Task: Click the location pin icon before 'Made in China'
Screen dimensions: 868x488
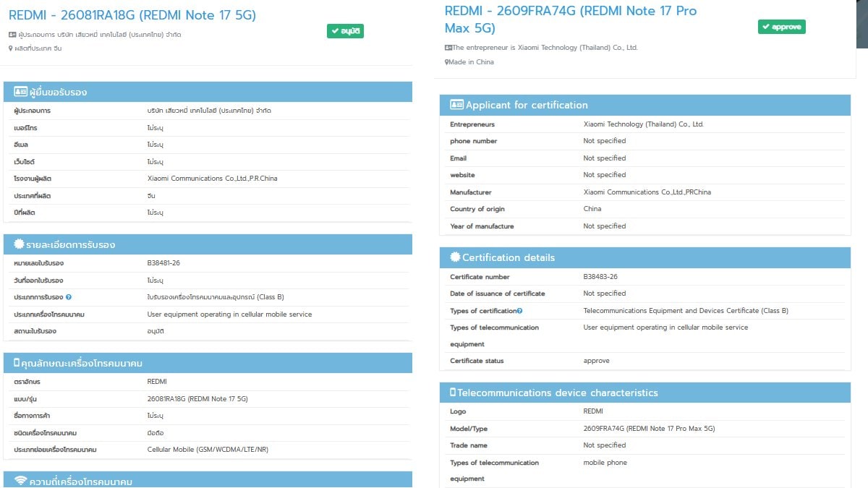Action: 446,62
